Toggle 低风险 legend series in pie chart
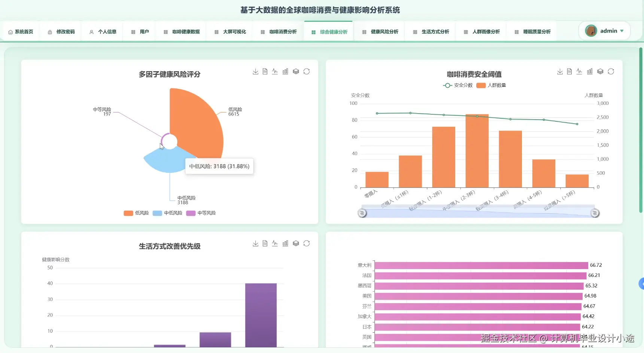The height and width of the screenshot is (353, 644). click(x=136, y=213)
